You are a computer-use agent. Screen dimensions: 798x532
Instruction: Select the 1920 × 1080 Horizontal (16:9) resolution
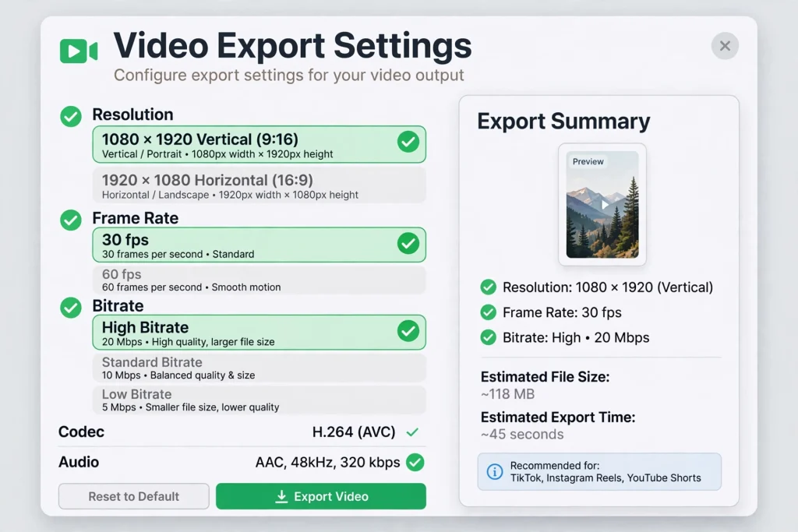(x=259, y=185)
